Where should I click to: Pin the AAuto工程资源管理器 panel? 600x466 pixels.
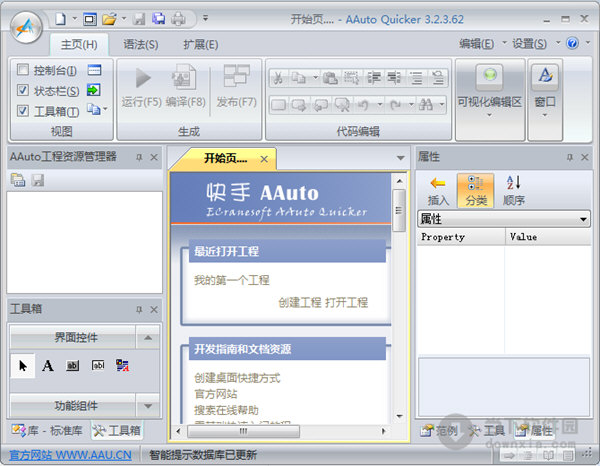139,157
